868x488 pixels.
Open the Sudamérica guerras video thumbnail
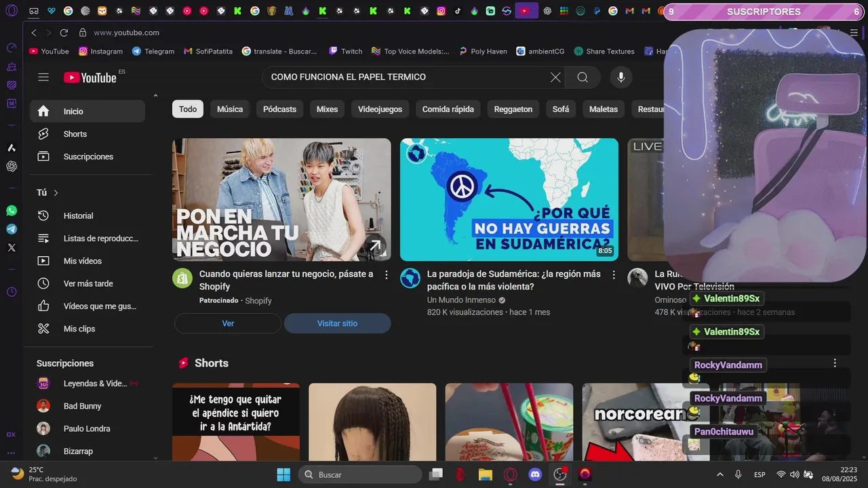[509, 199]
